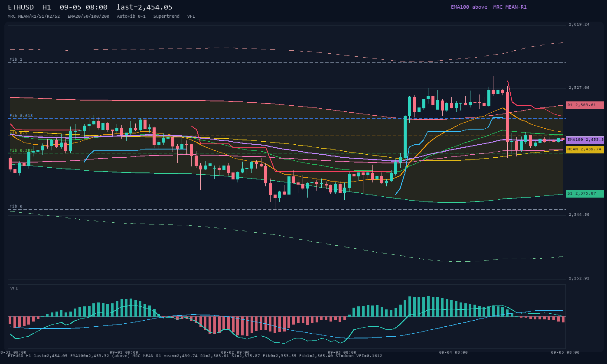
Task: Click the 09-04 08:00 time axis label
Action: click(x=454, y=352)
